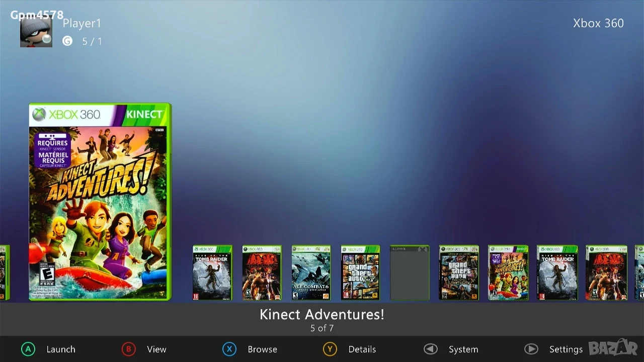This screenshot has height=362, width=644.
Task: Click the "5 / 1" gamerscore value
Action: pyautogui.click(x=92, y=42)
